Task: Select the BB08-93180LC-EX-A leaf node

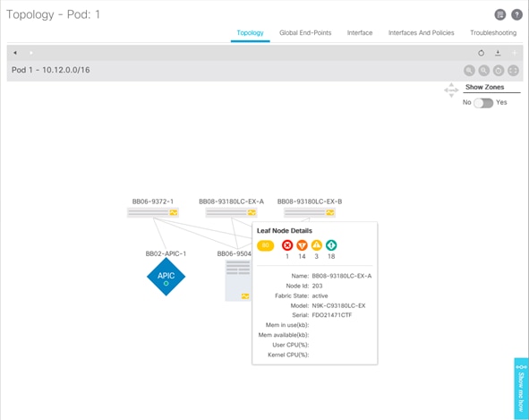Action: tap(231, 212)
